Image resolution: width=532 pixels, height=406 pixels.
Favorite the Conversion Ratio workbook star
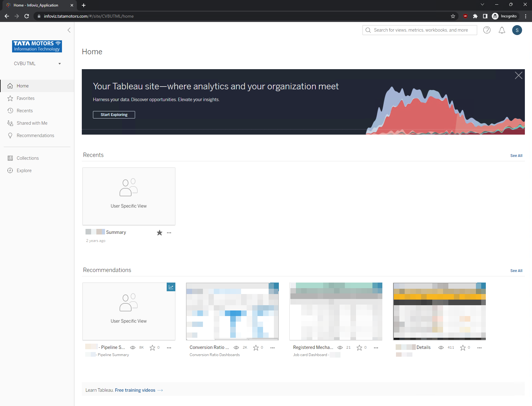coord(256,348)
